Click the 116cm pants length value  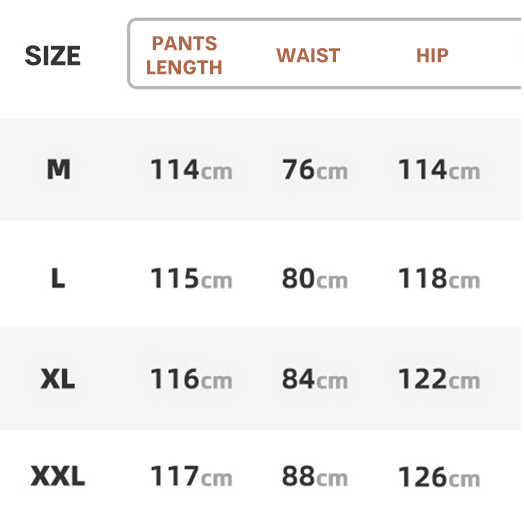click(191, 379)
